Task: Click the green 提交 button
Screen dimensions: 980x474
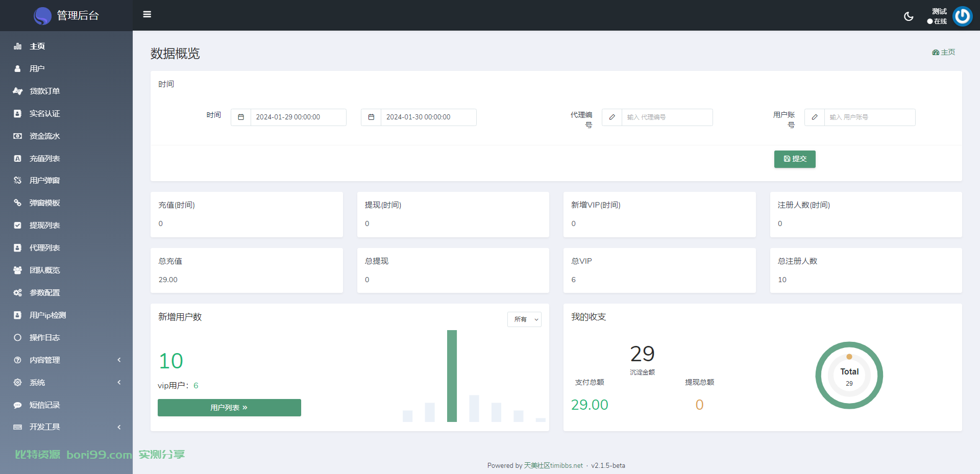Action: pos(795,159)
